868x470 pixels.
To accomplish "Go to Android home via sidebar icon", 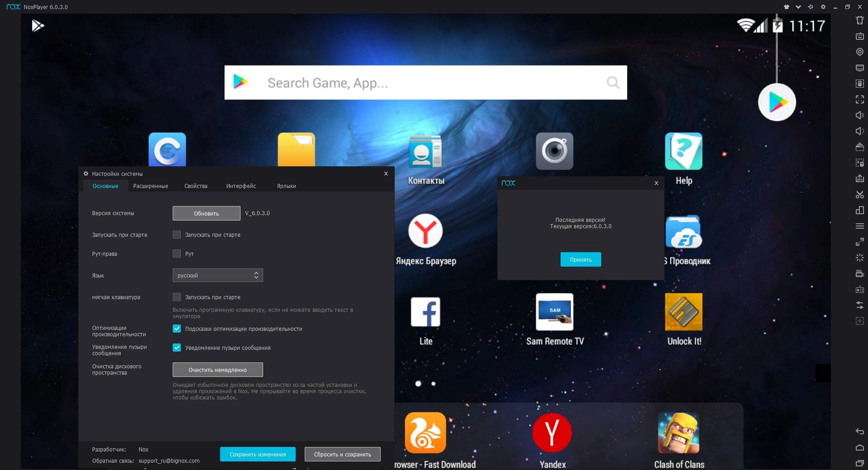I will (860, 447).
